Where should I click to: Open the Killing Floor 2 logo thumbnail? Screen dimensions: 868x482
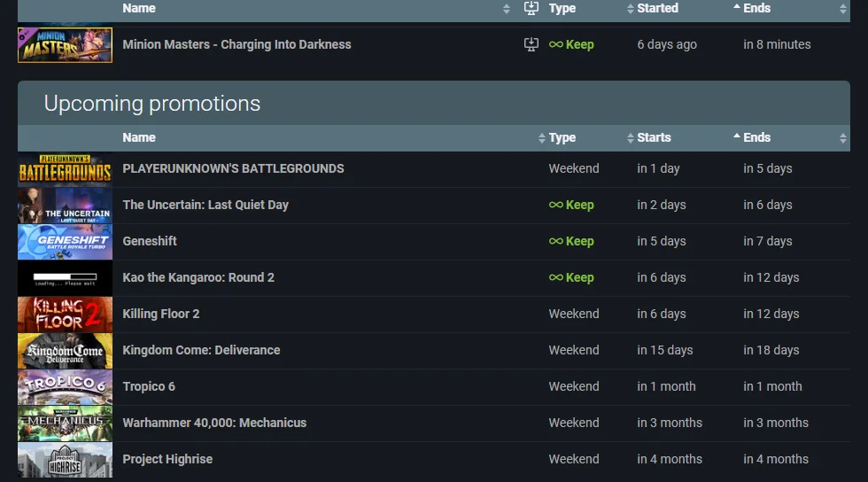click(x=65, y=314)
